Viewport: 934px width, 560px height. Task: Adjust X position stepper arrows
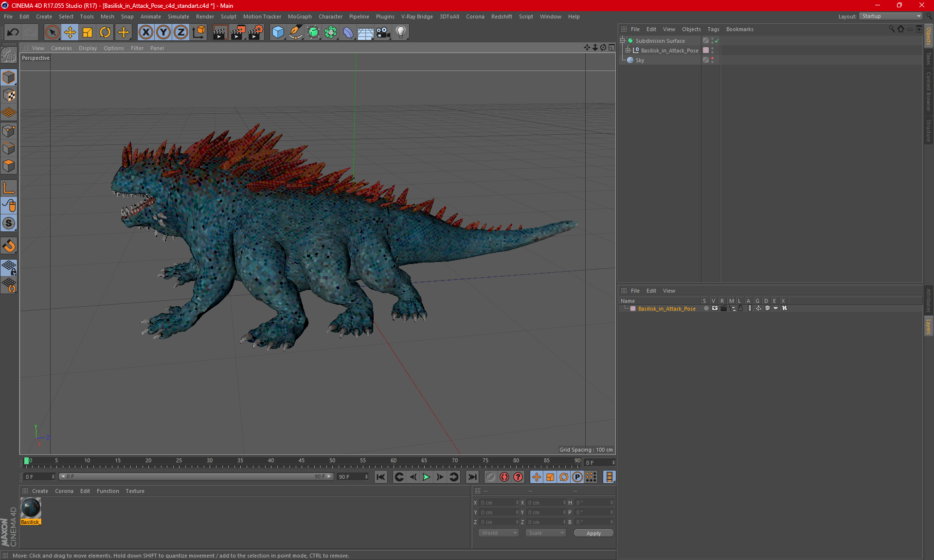517,503
